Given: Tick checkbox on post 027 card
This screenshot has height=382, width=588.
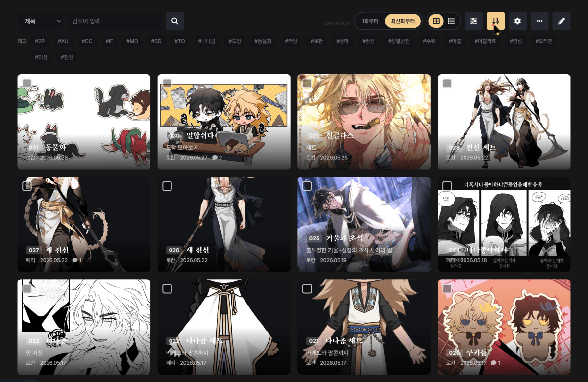Looking at the screenshot, I should tap(27, 186).
